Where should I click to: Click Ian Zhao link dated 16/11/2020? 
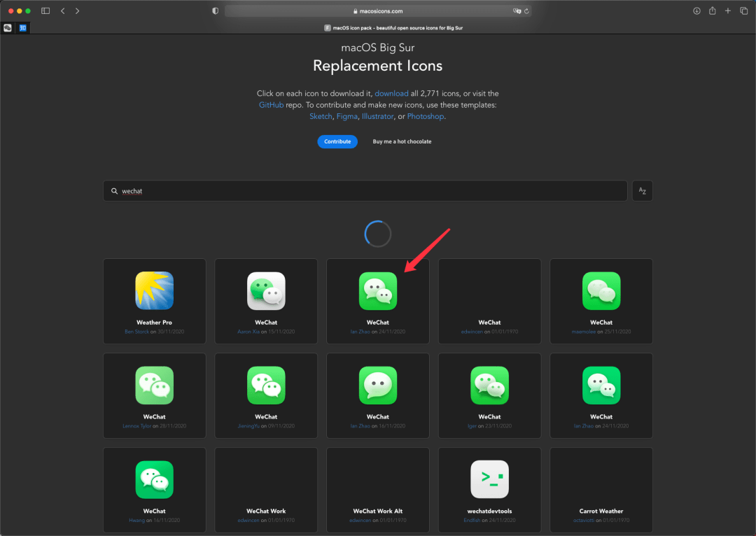click(x=360, y=426)
